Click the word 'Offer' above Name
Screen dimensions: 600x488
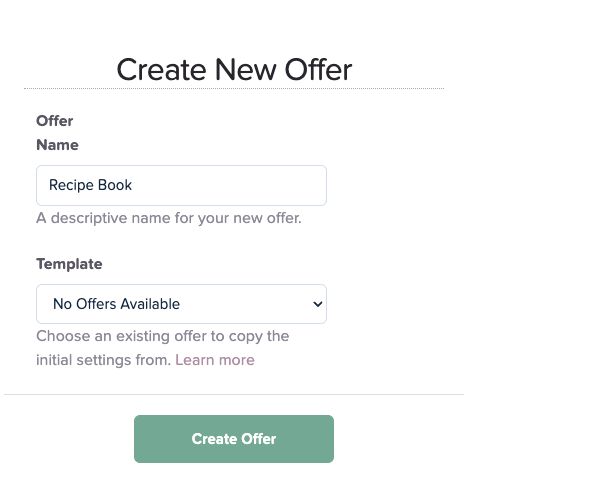[x=55, y=121]
